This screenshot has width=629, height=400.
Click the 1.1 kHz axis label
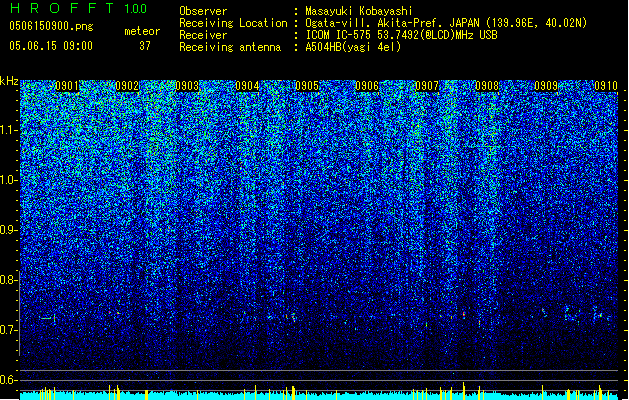pos(7,130)
